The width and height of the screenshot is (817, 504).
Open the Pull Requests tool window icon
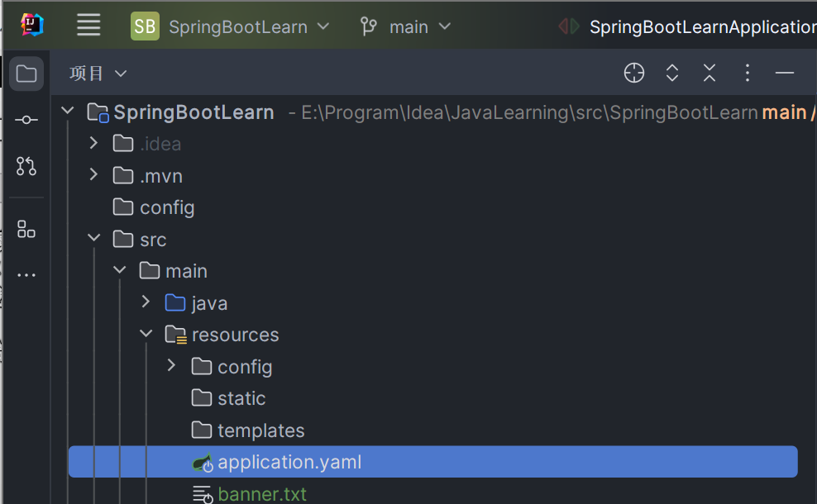coord(26,166)
